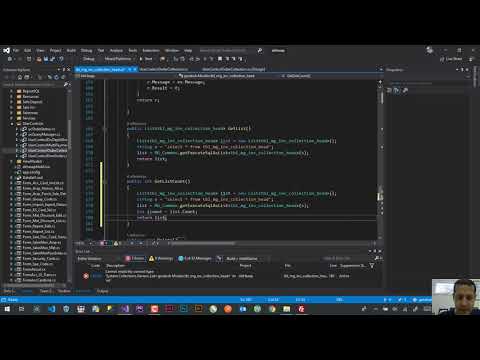480x360 pixels.
Task: Click Solution Explorer refresh icon
Action: click(x=56, y=77)
